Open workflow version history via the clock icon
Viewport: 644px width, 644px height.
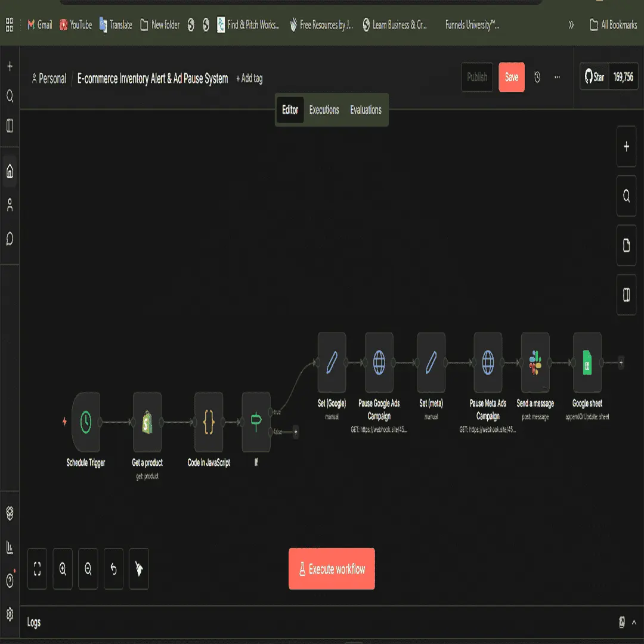tap(536, 78)
